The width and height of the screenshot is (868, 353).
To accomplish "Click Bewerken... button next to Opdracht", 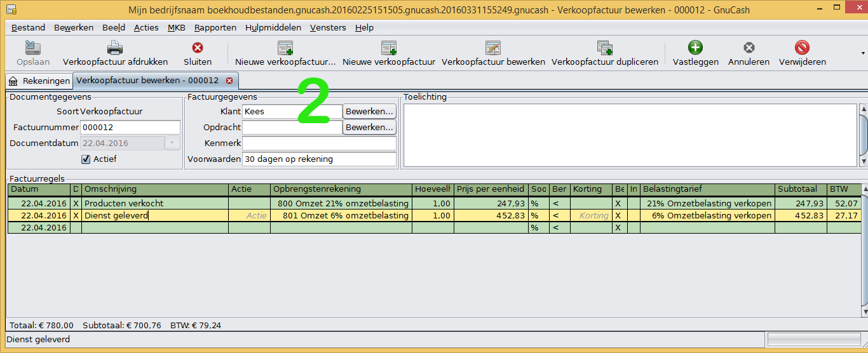I will [370, 127].
